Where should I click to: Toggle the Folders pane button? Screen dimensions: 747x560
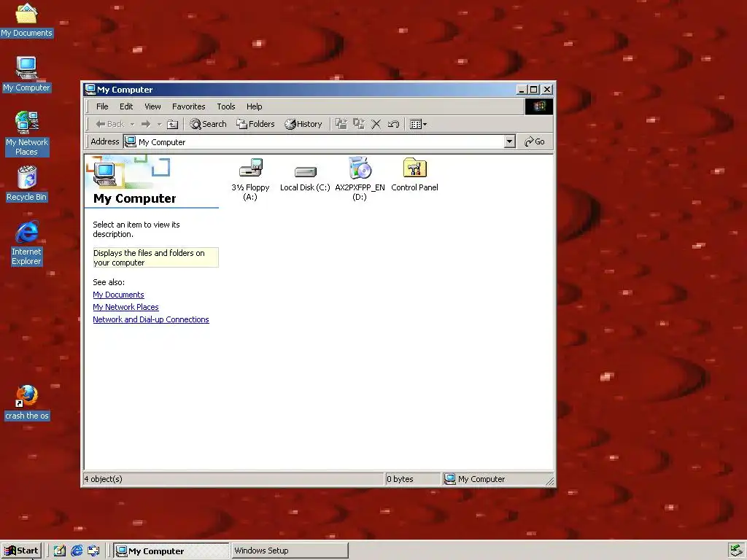pyautogui.click(x=256, y=124)
